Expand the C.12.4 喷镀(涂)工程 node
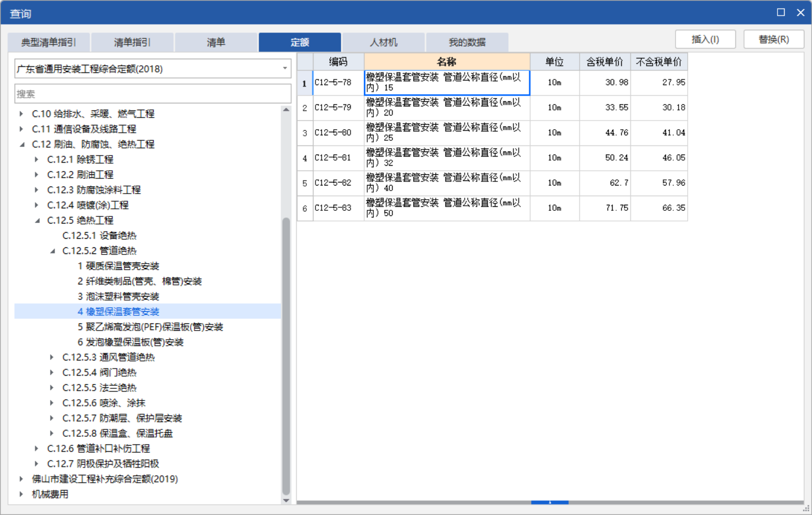The width and height of the screenshot is (812, 515). (x=37, y=205)
